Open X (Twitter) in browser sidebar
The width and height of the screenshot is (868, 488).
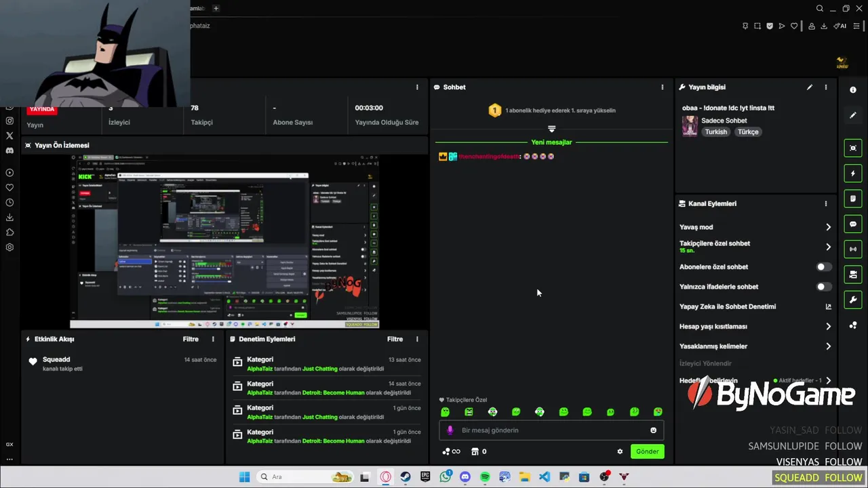click(9, 136)
